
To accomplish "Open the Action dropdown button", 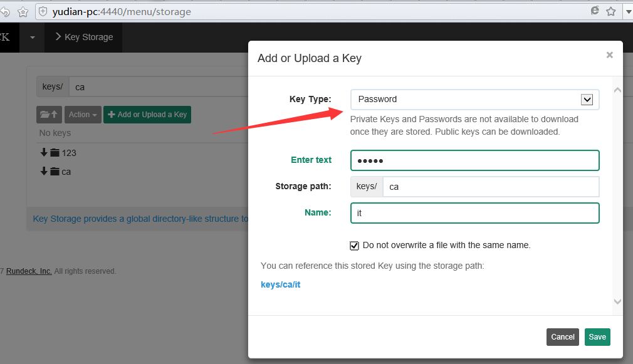I will [83, 115].
